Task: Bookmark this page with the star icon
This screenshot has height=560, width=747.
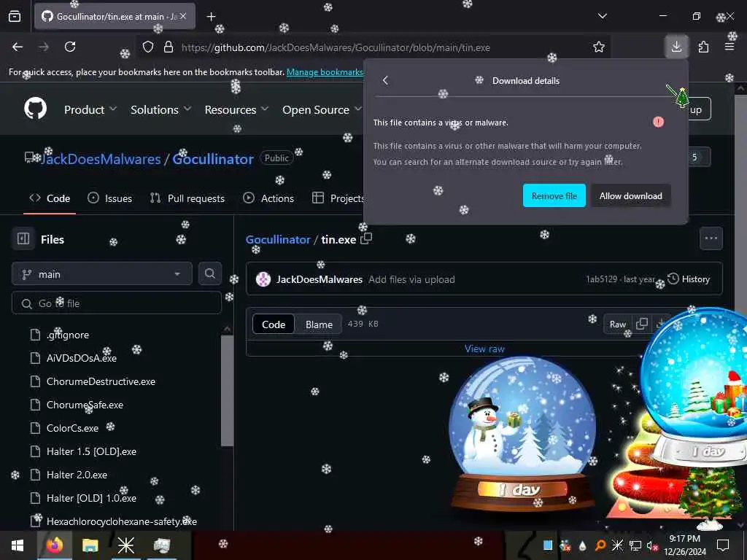Action: [599, 47]
